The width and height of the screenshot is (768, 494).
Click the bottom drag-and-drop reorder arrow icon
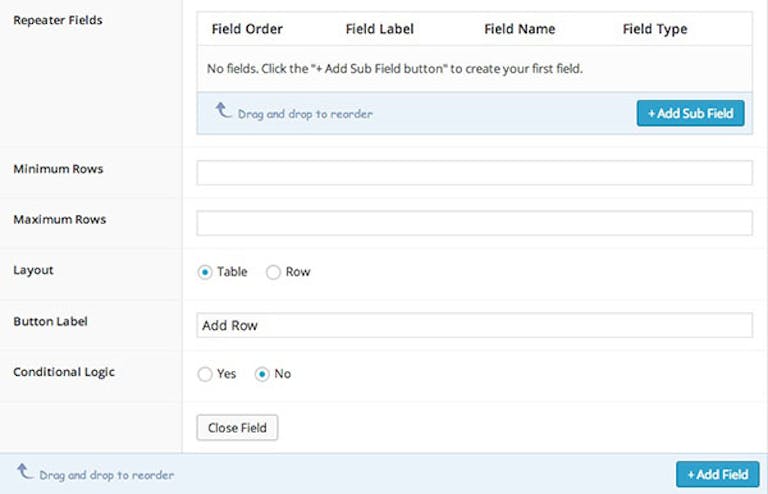click(x=24, y=471)
